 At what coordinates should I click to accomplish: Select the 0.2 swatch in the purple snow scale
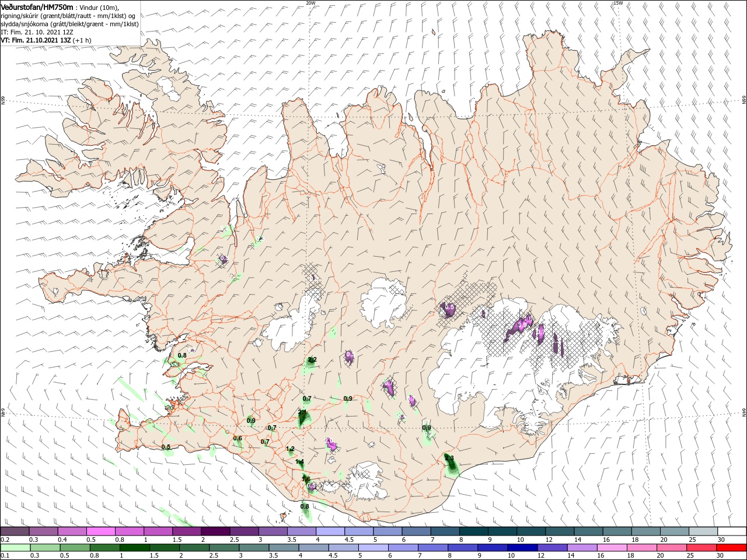15,531
